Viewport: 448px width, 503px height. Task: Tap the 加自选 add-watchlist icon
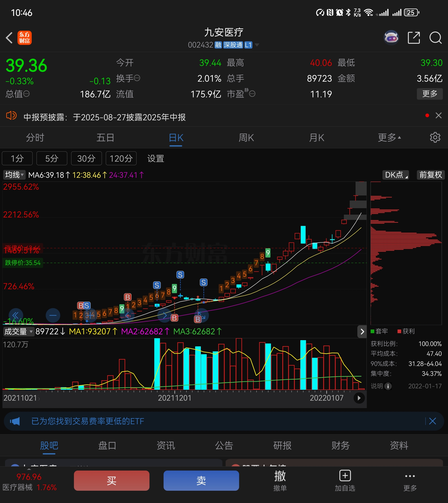[x=345, y=481]
